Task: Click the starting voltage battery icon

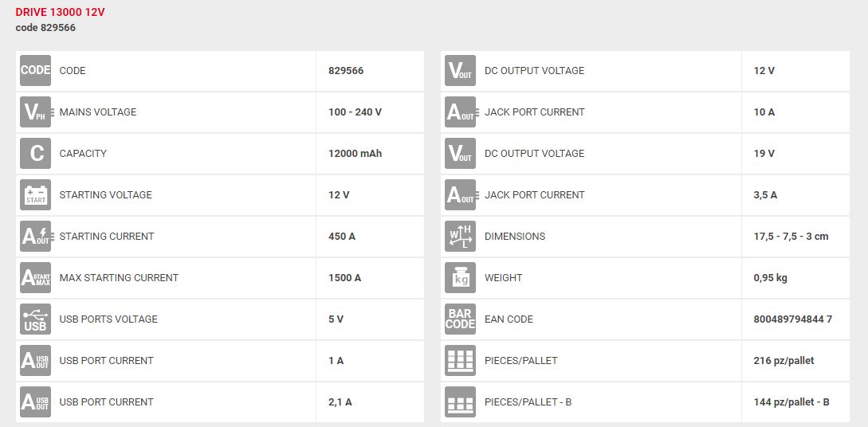Action: (35, 195)
